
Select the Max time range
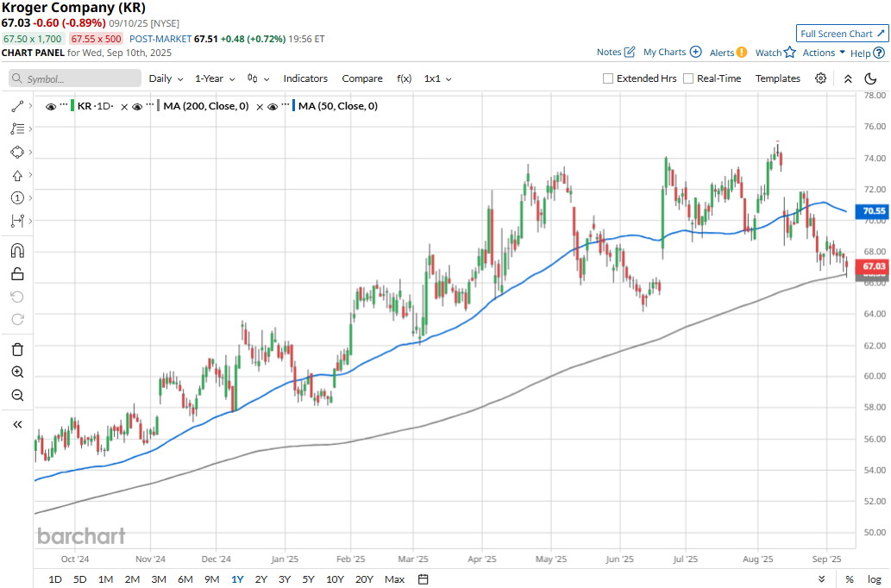point(394,579)
